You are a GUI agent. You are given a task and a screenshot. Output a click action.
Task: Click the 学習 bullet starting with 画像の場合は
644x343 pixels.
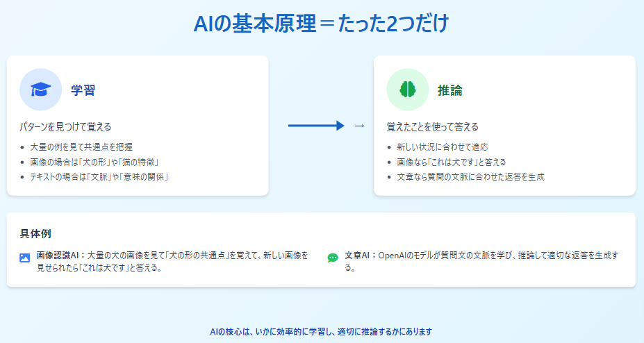94,162
